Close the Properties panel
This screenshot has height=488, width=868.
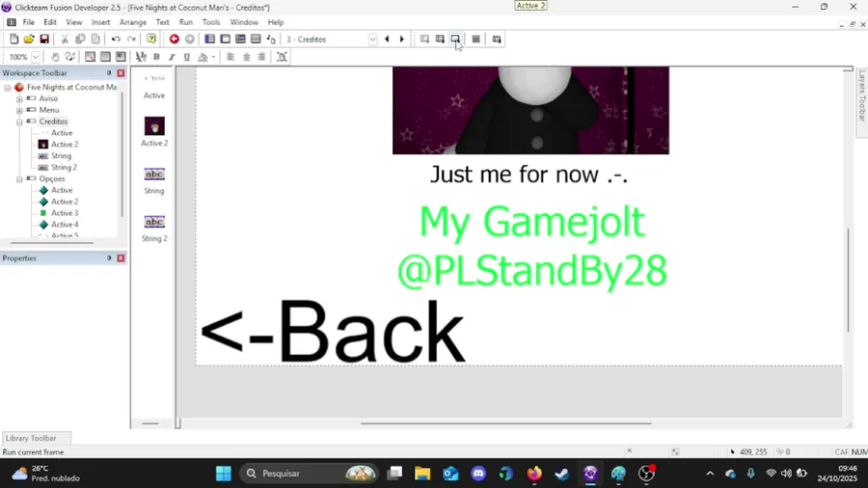pyautogui.click(x=121, y=258)
